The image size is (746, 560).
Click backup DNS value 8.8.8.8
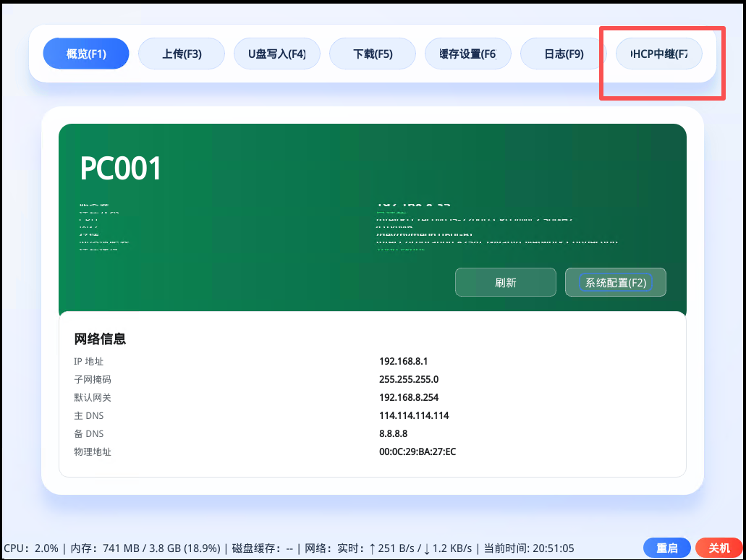[394, 433]
